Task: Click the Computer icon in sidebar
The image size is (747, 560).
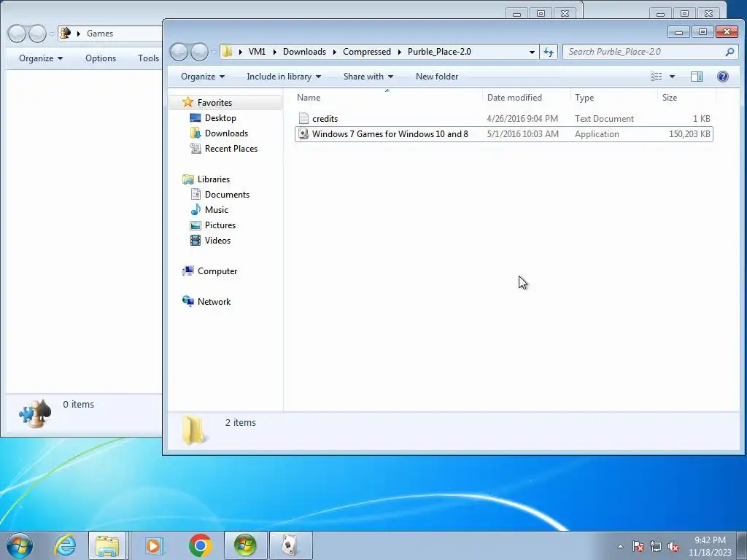Action: tap(187, 271)
